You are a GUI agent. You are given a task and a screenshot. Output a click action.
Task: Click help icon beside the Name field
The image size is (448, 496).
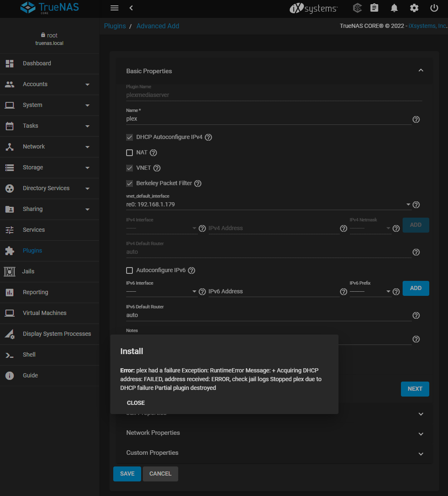click(416, 119)
